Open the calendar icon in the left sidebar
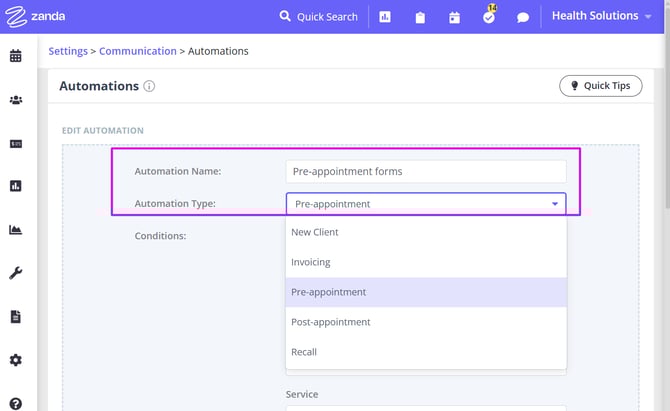The height and width of the screenshot is (411, 670). tap(16, 56)
